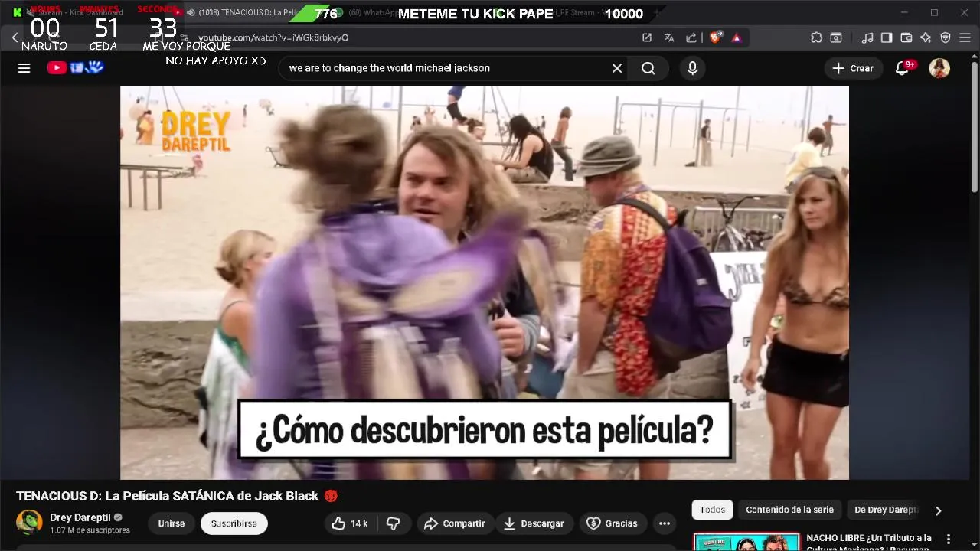Viewport: 980px width, 551px height.
Task: Show more filter chips with right arrow
Action: click(939, 510)
